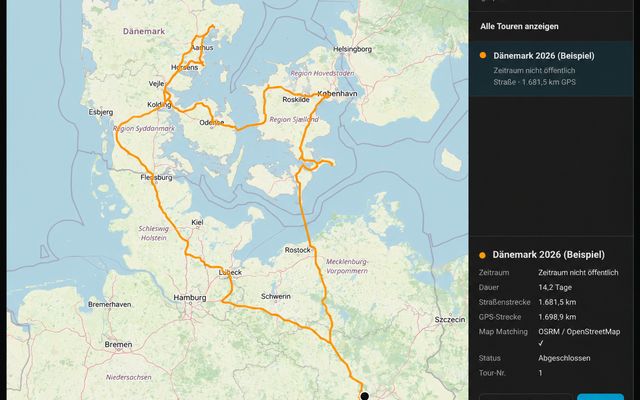
Task: Click the Szczecin label on the map
Action: click(450, 320)
